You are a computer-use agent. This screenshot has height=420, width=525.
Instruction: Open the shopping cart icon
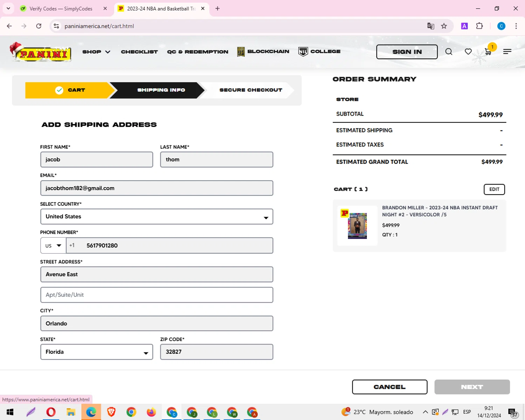(x=488, y=52)
